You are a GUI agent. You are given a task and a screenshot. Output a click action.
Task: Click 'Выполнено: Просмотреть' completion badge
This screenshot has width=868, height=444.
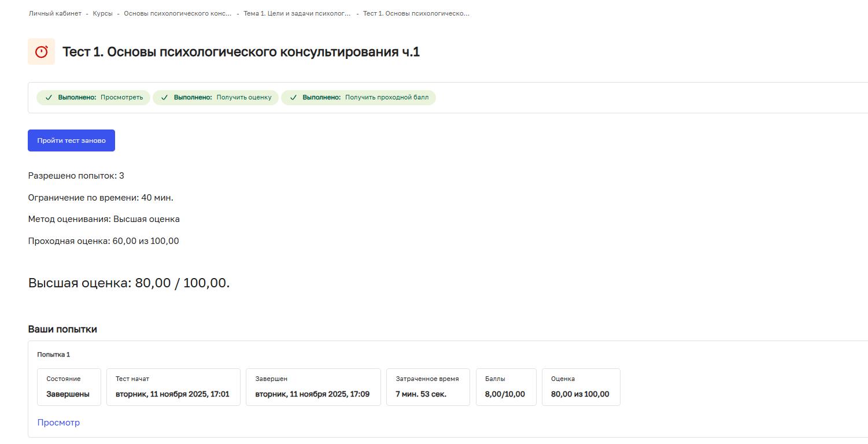pos(93,98)
